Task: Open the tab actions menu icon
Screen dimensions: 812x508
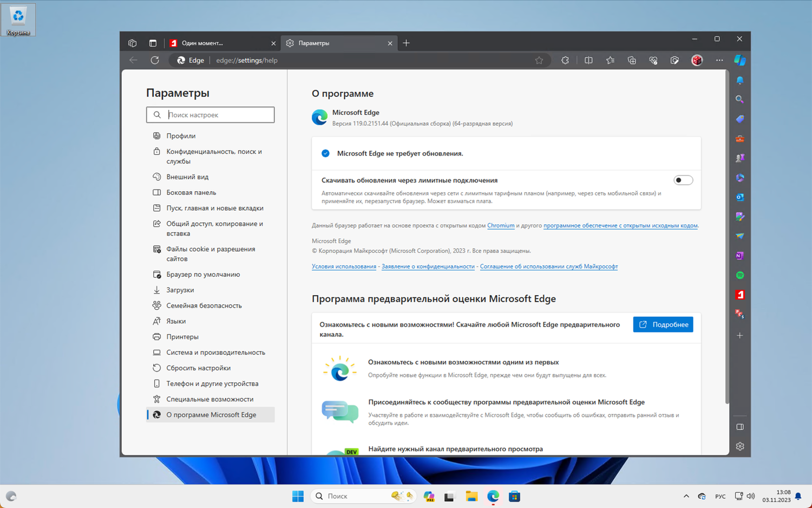Action: (x=153, y=43)
